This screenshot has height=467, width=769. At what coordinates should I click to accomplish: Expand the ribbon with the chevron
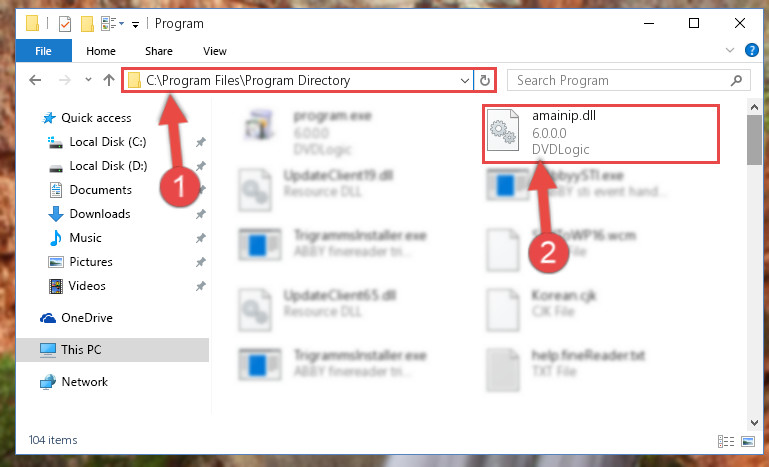[730, 50]
